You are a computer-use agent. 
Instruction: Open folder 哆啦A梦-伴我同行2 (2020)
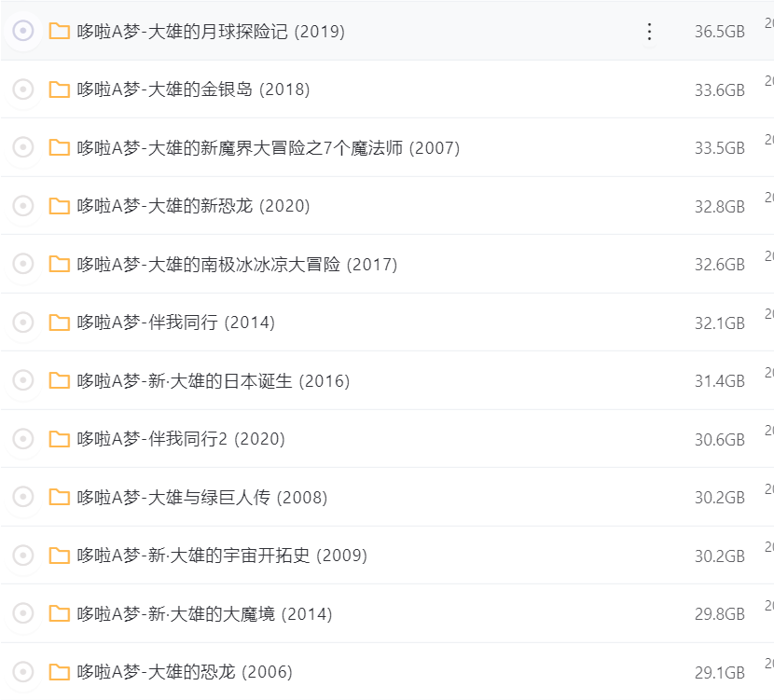pyautogui.click(x=181, y=439)
